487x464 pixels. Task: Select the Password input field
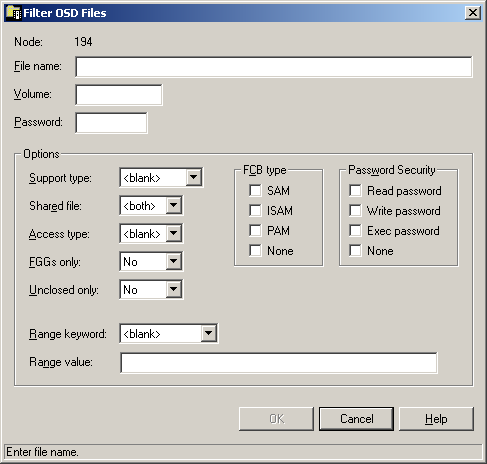(x=111, y=123)
